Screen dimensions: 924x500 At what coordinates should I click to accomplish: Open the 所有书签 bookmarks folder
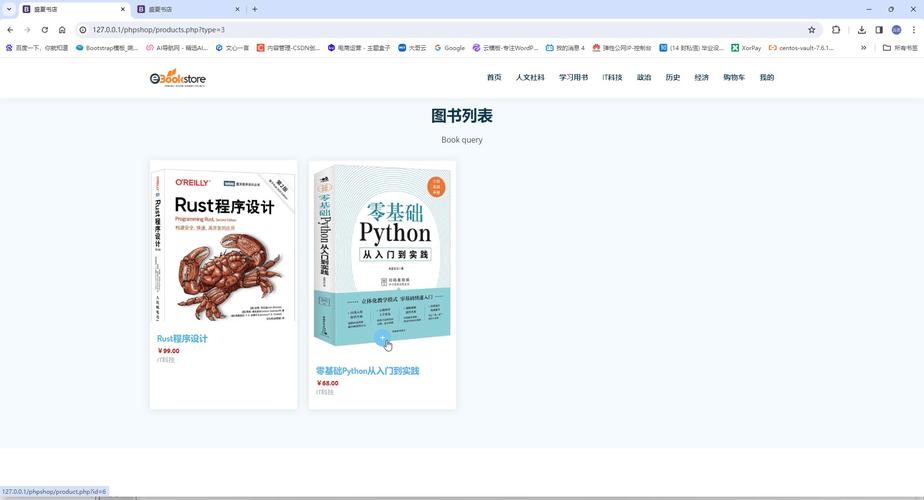pos(900,48)
